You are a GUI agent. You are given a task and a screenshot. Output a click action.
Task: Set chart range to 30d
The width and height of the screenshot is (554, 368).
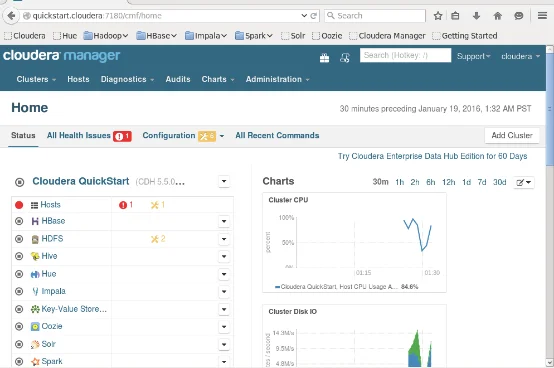pos(500,182)
